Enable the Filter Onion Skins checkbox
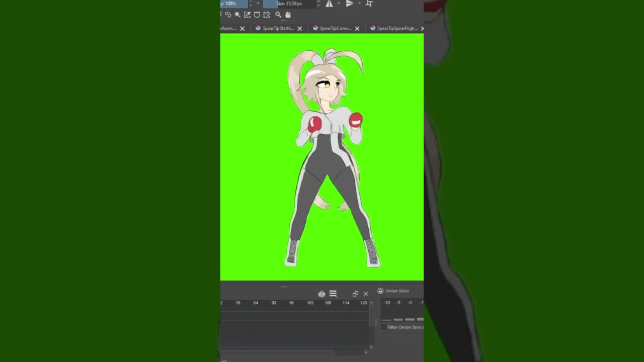 point(384,327)
